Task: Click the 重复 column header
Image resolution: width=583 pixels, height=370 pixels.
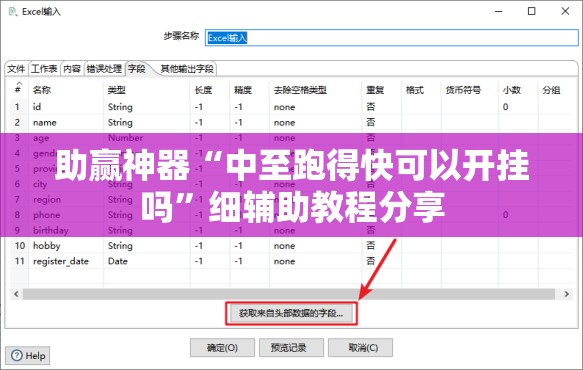Action: tap(375, 90)
